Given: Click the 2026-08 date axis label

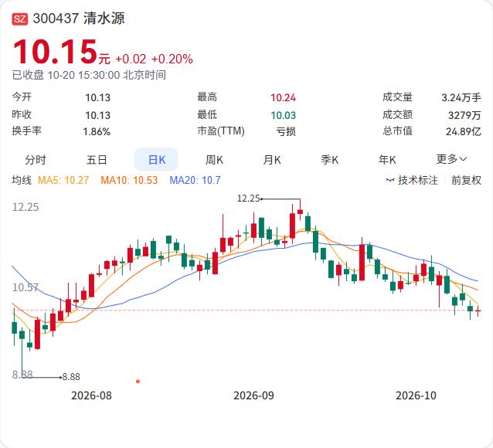Looking at the screenshot, I should coord(91,395).
